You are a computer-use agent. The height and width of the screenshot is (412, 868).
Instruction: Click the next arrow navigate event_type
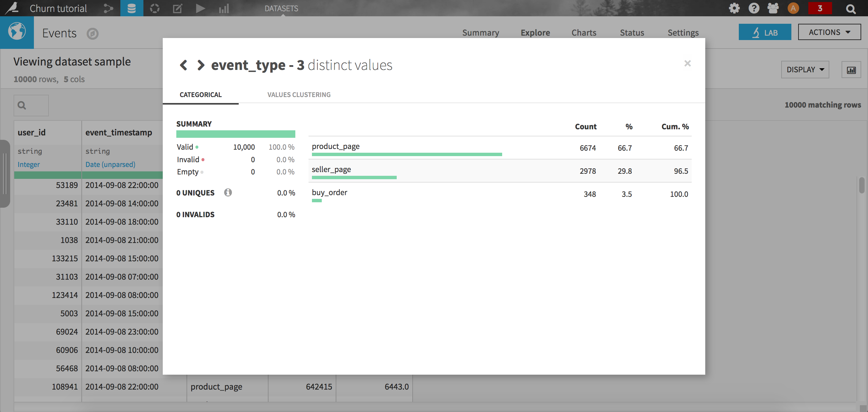tap(200, 65)
